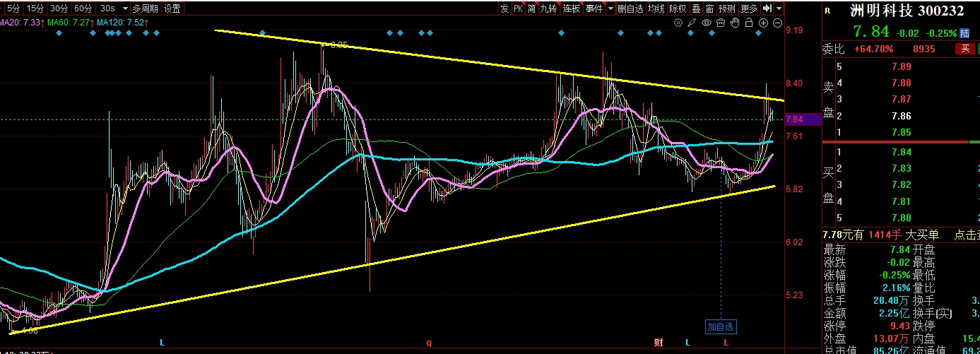Select the 30s period
The width and height of the screenshot is (980, 354).
(x=107, y=8)
